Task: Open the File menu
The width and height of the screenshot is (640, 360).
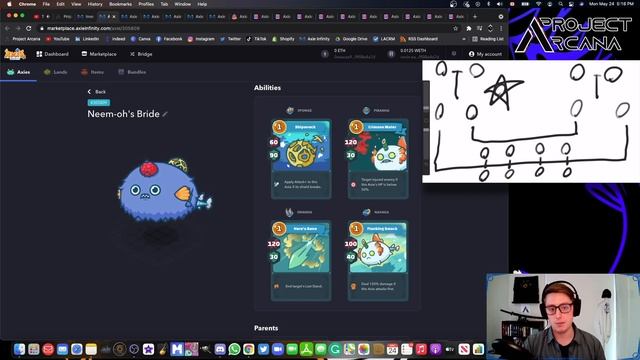Action: pos(46,4)
